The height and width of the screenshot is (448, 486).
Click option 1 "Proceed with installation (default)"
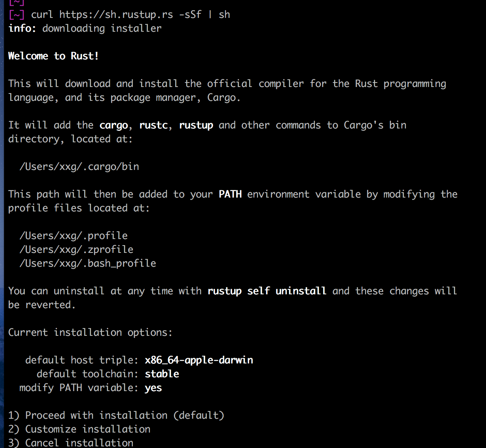pyautogui.click(x=116, y=415)
